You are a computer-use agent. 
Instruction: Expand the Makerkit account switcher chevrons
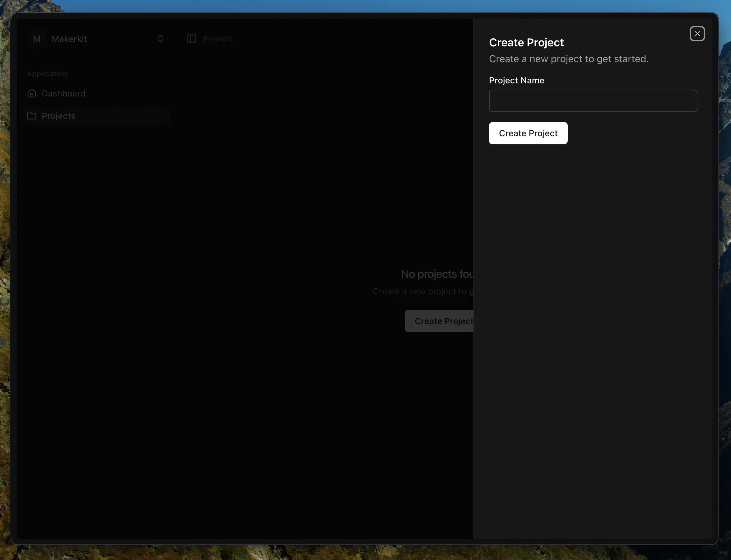pos(160,39)
